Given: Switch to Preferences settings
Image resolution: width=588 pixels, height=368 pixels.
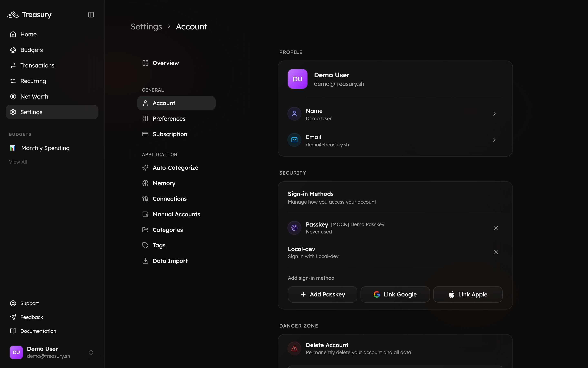Looking at the screenshot, I should (x=176, y=119).
